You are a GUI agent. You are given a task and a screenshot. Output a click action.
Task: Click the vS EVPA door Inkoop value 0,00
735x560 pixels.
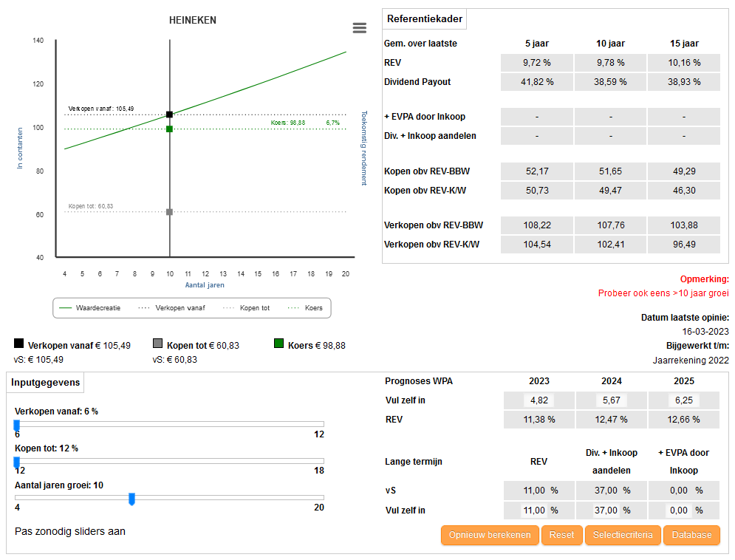coord(679,491)
